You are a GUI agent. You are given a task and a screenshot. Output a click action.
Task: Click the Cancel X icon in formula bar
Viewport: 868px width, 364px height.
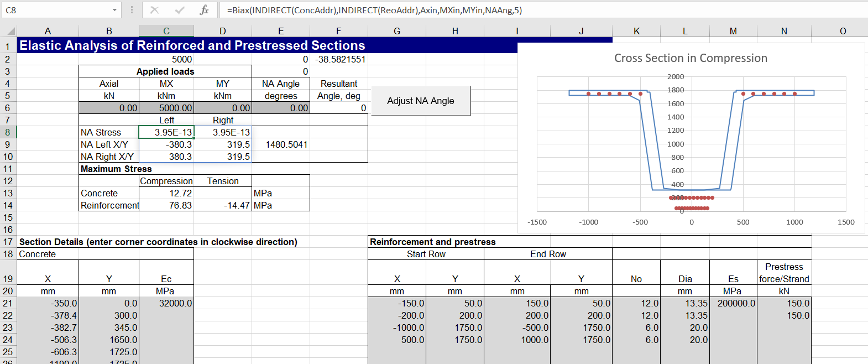click(155, 10)
